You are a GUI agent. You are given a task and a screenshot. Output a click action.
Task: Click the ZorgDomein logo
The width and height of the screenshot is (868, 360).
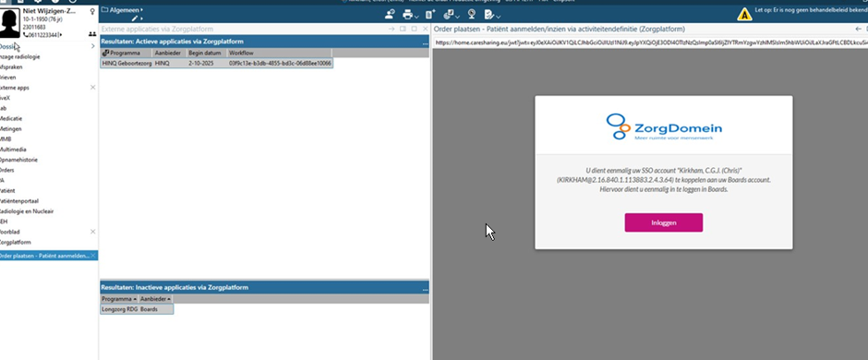click(664, 126)
